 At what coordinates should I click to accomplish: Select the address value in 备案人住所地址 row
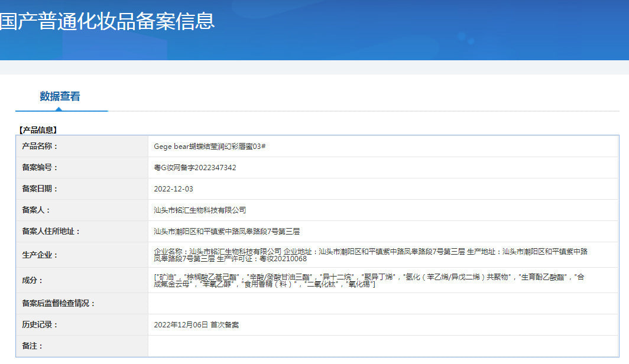pyautogui.click(x=226, y=231)
